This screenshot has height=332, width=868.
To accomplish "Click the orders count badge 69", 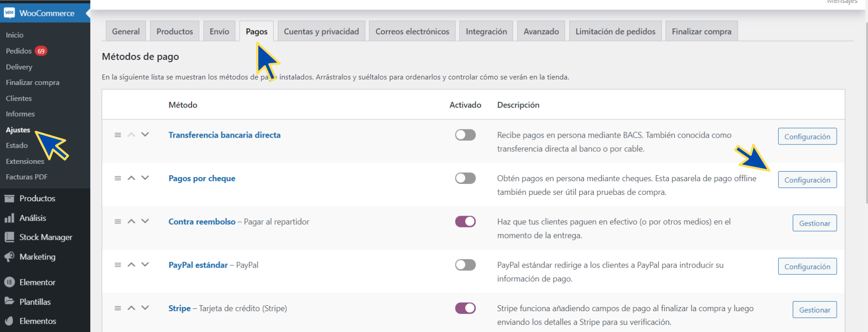I will [41, 51].
